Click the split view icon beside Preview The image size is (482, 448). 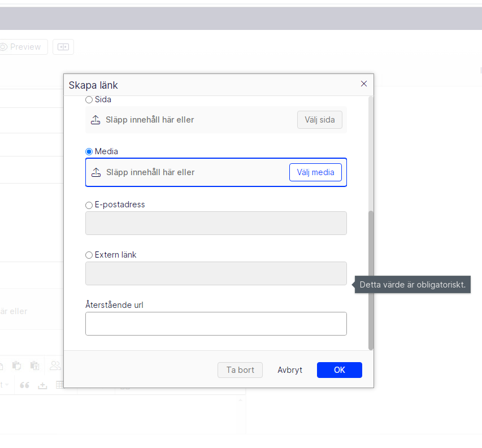point(63,47)
